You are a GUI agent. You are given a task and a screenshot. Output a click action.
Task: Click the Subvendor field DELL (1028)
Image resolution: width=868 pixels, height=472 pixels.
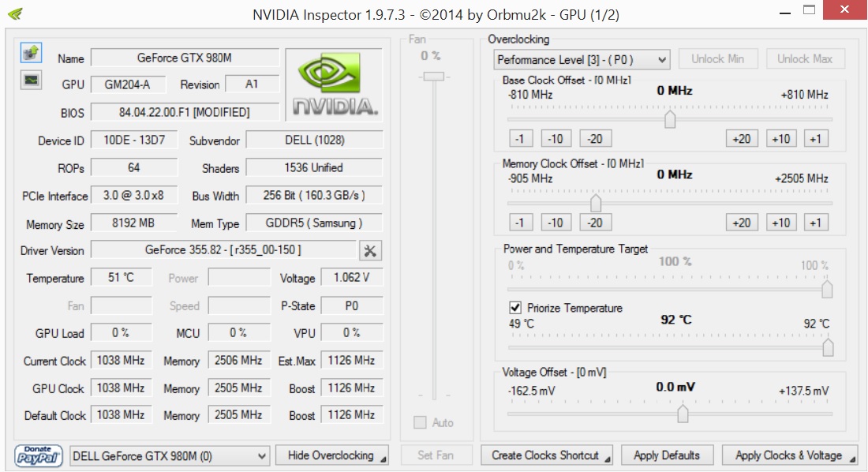314,140
